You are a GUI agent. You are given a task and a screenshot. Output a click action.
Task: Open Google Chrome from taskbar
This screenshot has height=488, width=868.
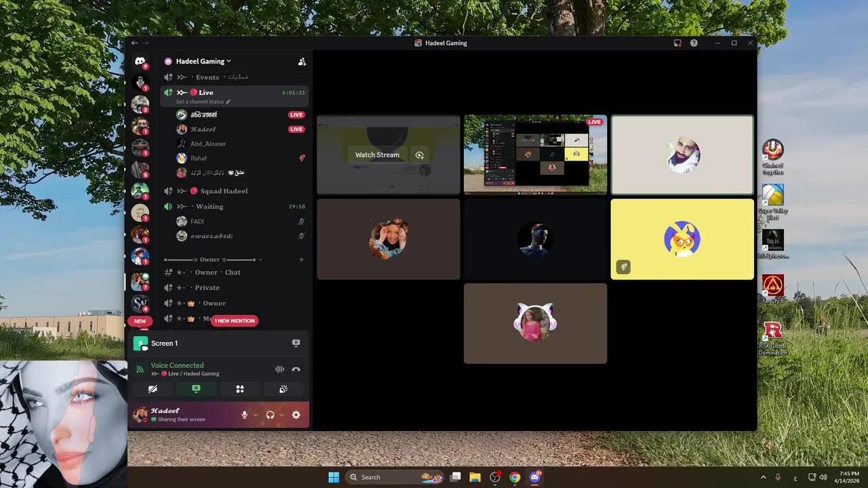[x=515, y=477]
